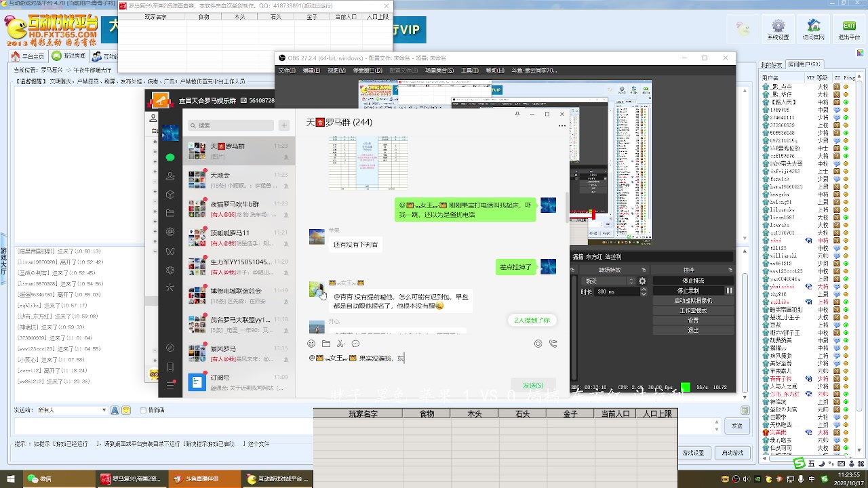Click OBS 启动虚拟摄像机 button
Screen dimensions: 868x488
tap(693, 301)
